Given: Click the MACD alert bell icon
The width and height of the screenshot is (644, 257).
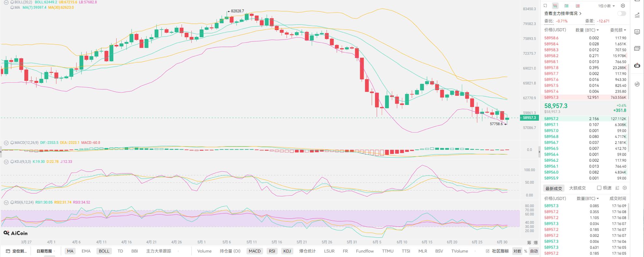Looking at the screenshot, I should [x=12, y=143].
